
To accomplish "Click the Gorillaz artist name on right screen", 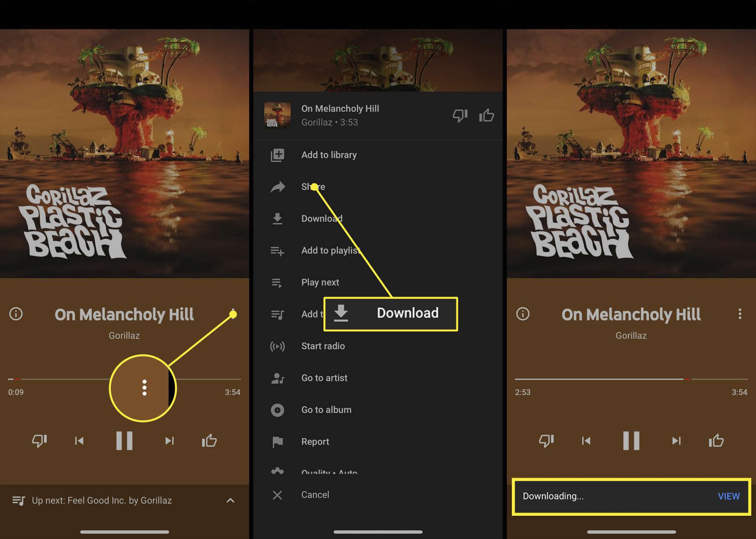I will coord(631,336).
